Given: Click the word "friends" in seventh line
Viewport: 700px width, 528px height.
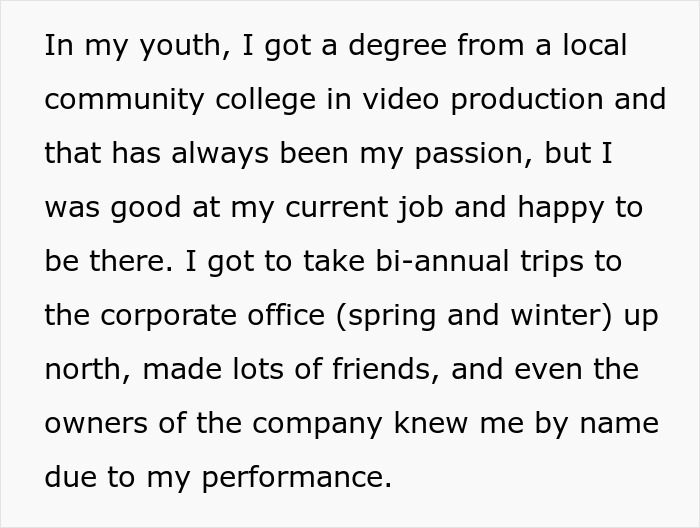Looking at the screenshot, I should [x=382, y=370].
